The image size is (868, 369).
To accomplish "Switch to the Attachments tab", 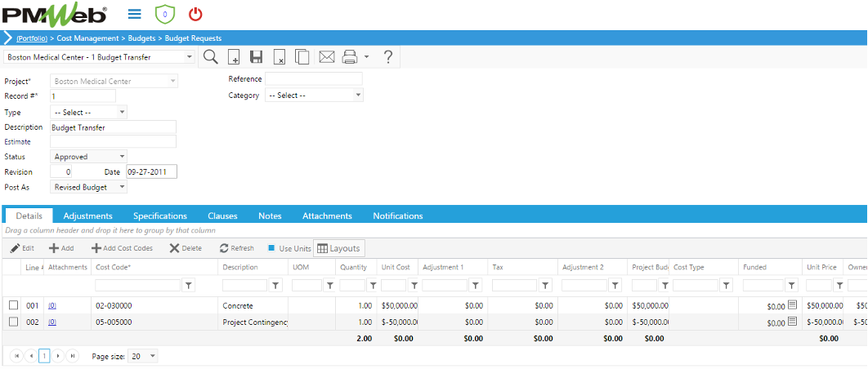I will pyautogui.click(x=327, y=216).
